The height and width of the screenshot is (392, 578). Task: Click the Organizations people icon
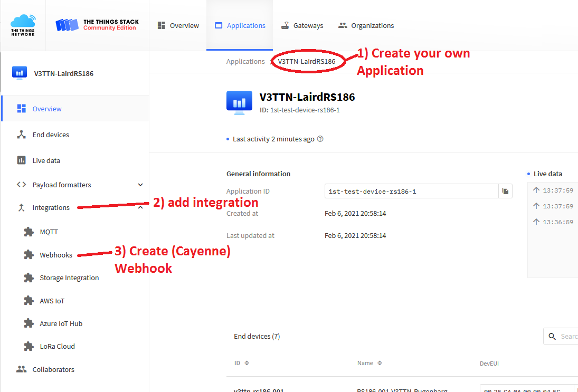tap(343, 25)
